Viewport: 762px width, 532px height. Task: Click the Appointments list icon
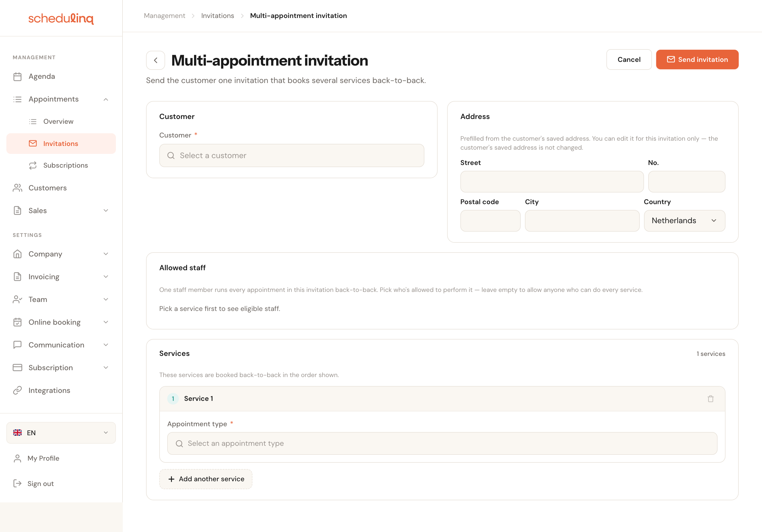pyautogui.click(x=17, y=99)
